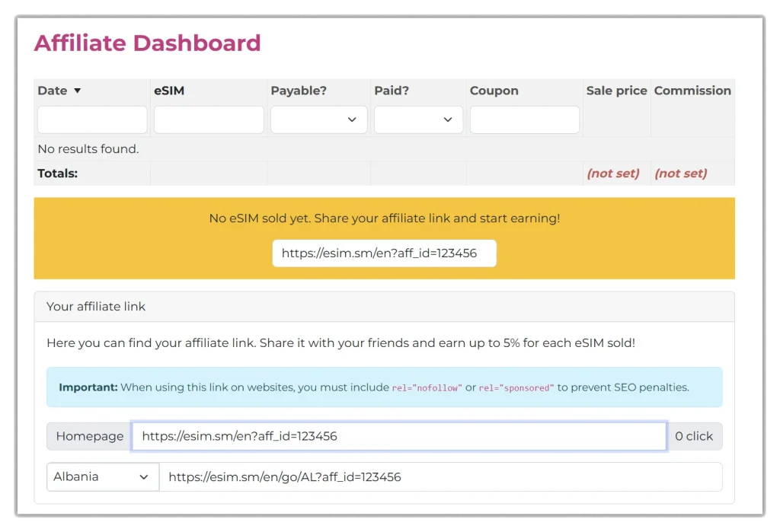
Task: Click the Important: notice label
Action: tap(88, 387)
